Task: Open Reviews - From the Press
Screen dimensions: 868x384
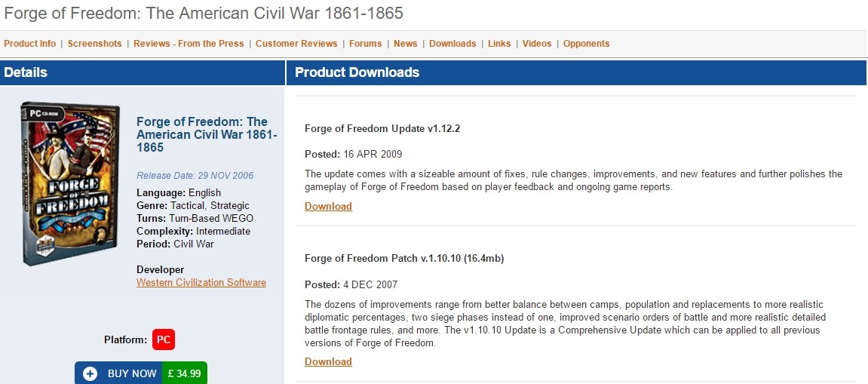Action: tap(189, 44)
